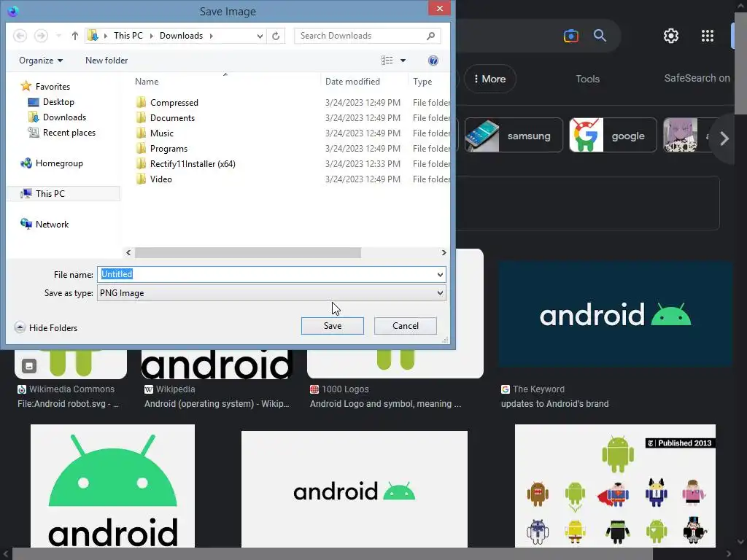
Task: Click 'updates to Android's brand' link
Action: pyautogui.click(x=554, y=404)
